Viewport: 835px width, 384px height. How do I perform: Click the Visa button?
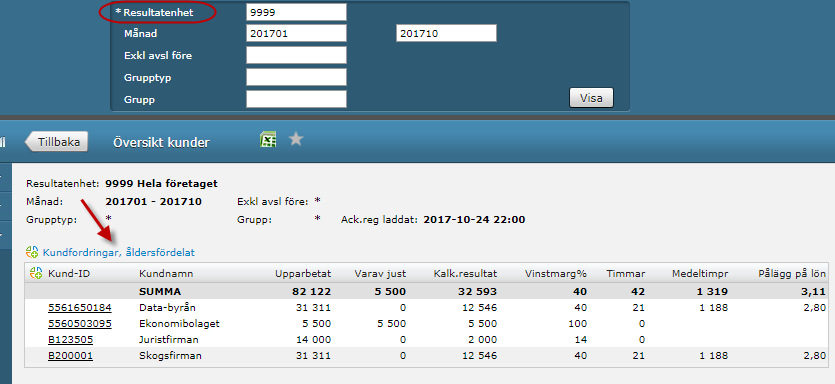pyautogui.click(x=591, y=98)
